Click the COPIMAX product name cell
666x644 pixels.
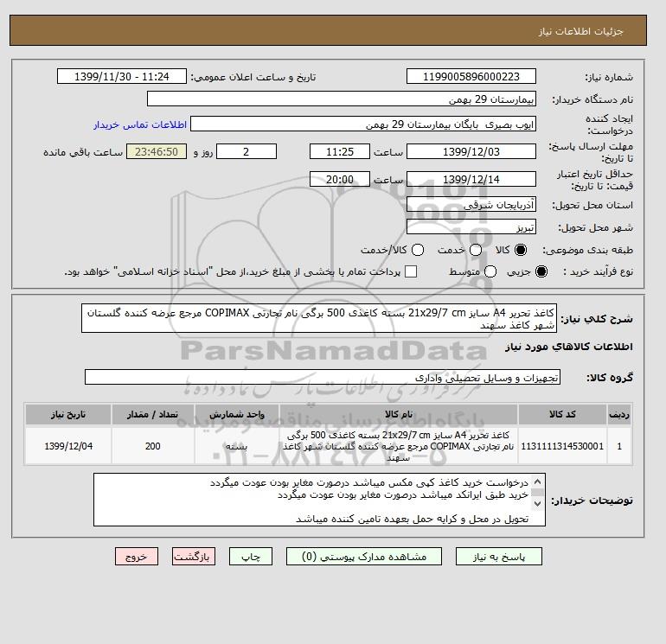point(399,446)
